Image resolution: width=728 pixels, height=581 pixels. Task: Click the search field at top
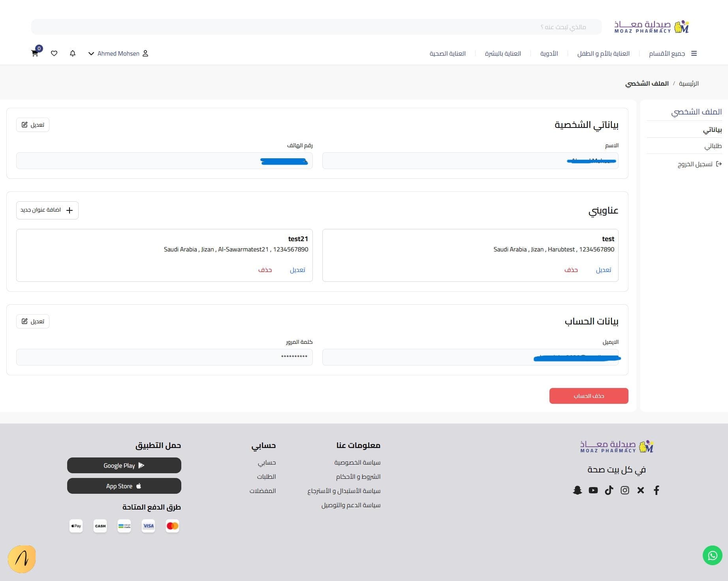tap(316, 27)
